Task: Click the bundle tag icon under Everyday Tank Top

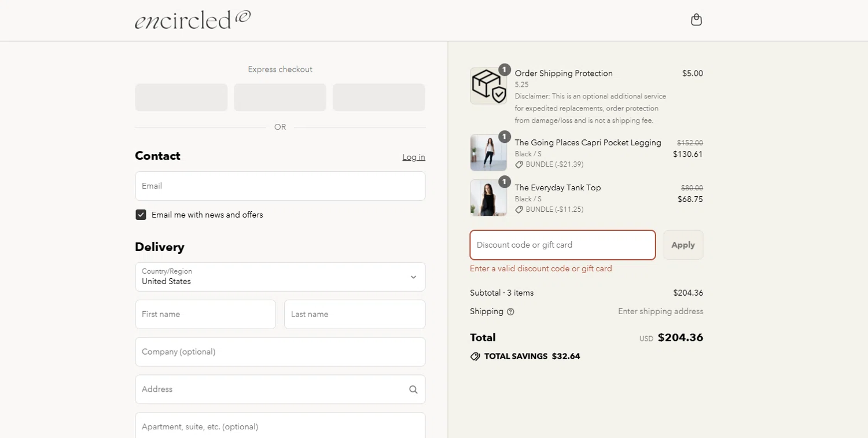Action: pyautogui.click(x=519, y=209)
